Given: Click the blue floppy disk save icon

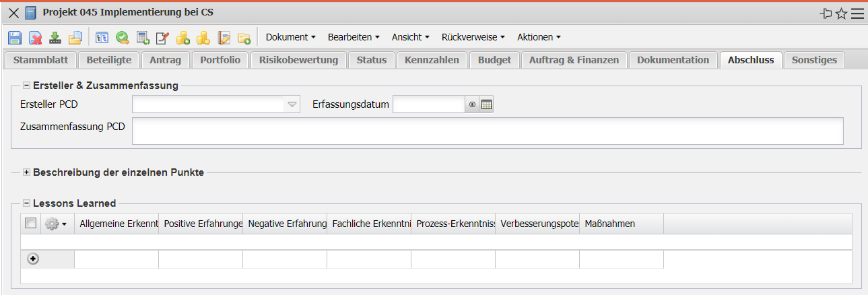Looking at the screenshot, I should tap(15, 38).
